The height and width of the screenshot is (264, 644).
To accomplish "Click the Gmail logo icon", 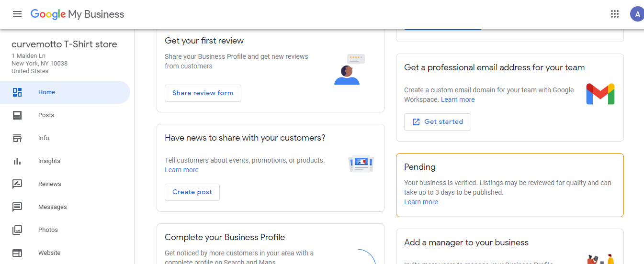I will click(x=600, y=94).
